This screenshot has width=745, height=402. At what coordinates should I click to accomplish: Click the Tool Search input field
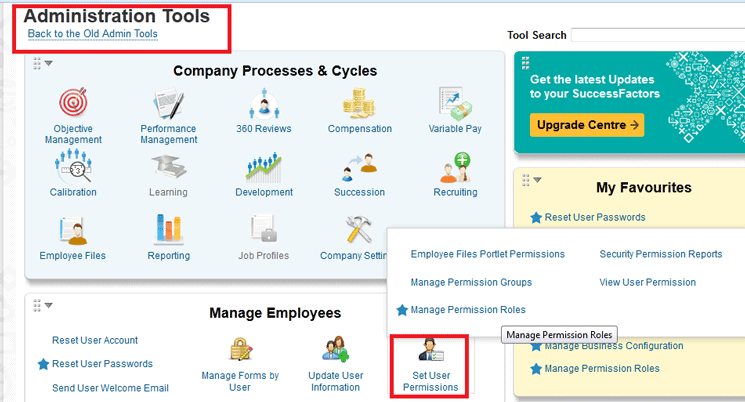(657, 35)
